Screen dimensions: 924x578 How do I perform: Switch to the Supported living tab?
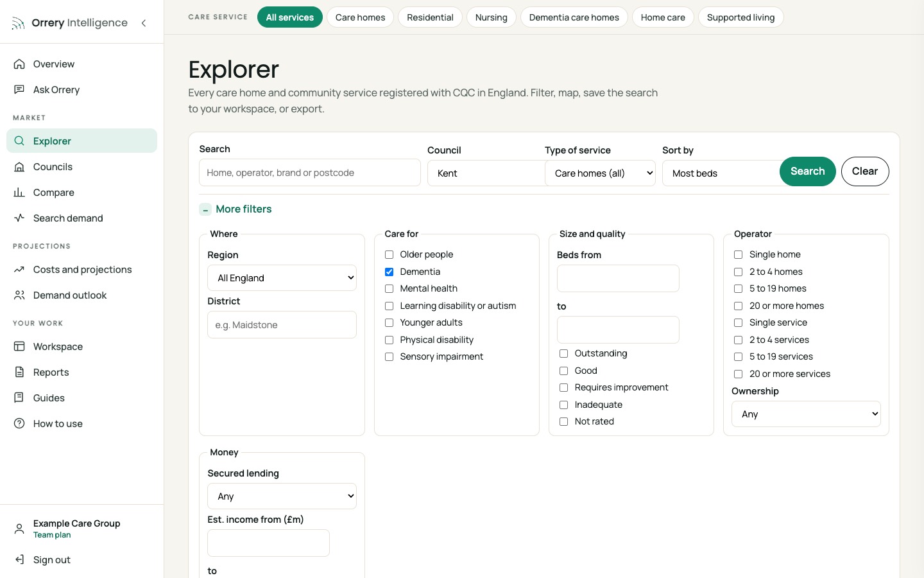740,17
